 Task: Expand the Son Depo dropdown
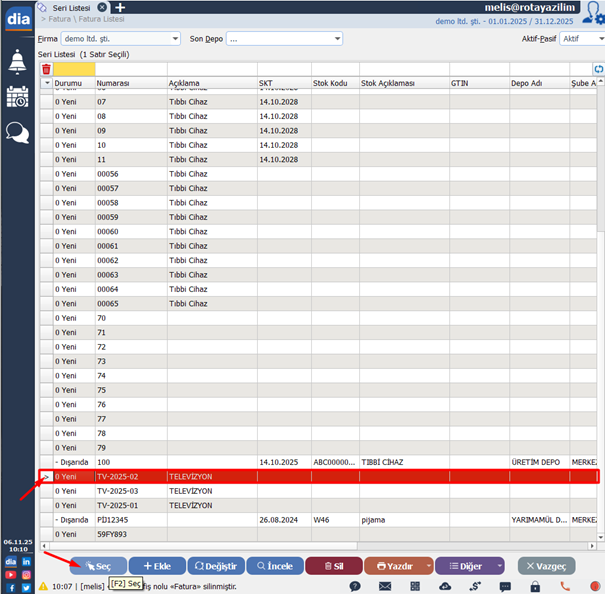pos(283,39)
